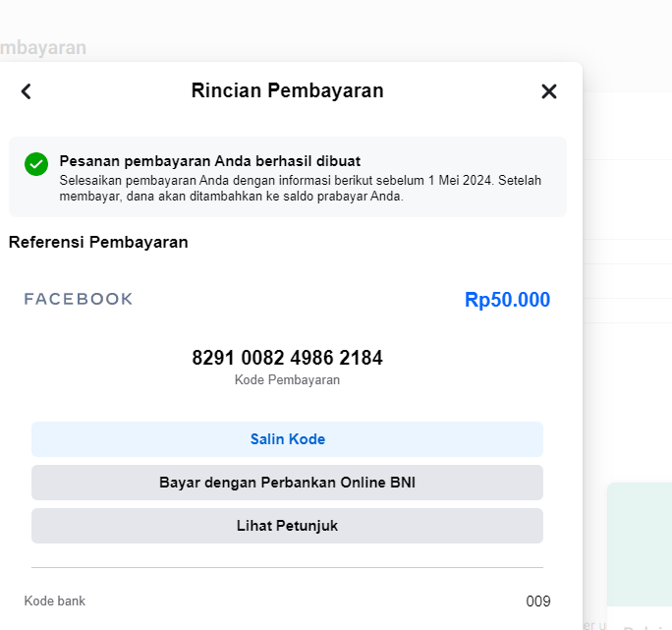
Task: Click the background page heading behind dialog
Action: 44,47
